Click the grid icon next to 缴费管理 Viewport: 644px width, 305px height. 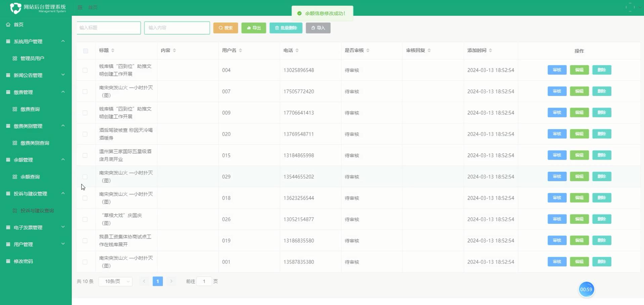point(8,92)
